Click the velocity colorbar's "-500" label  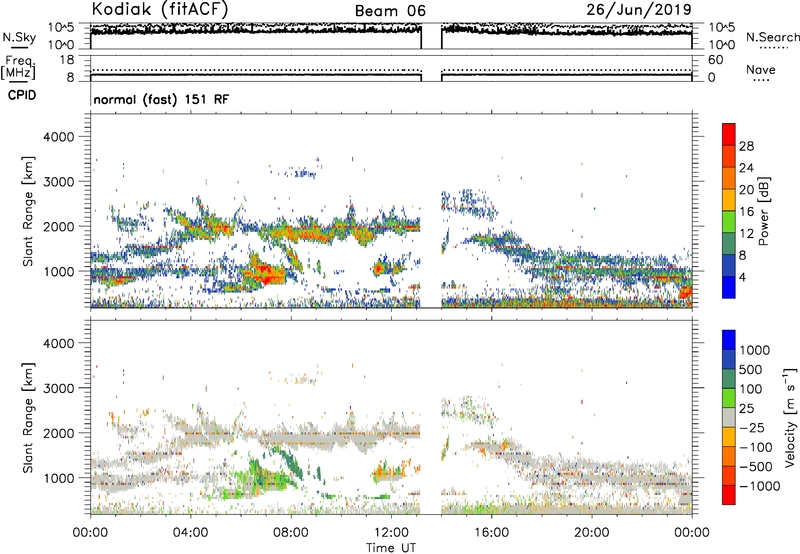(756, 466)
